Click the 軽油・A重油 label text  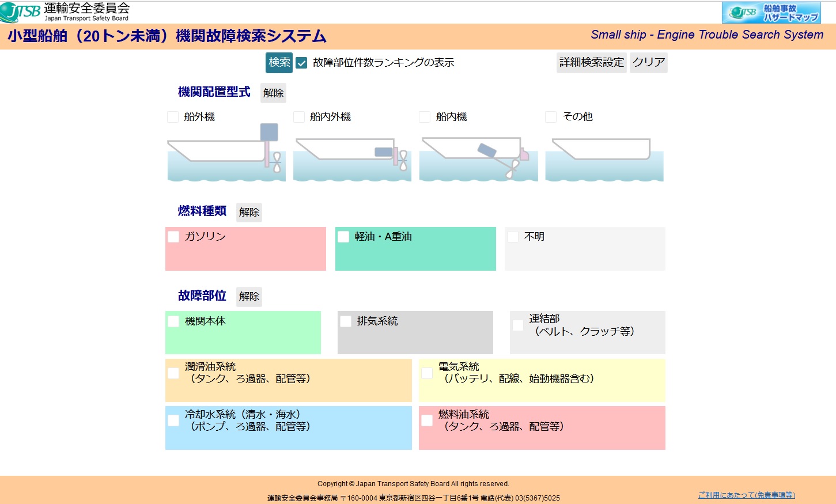click(x=383, y=237)
